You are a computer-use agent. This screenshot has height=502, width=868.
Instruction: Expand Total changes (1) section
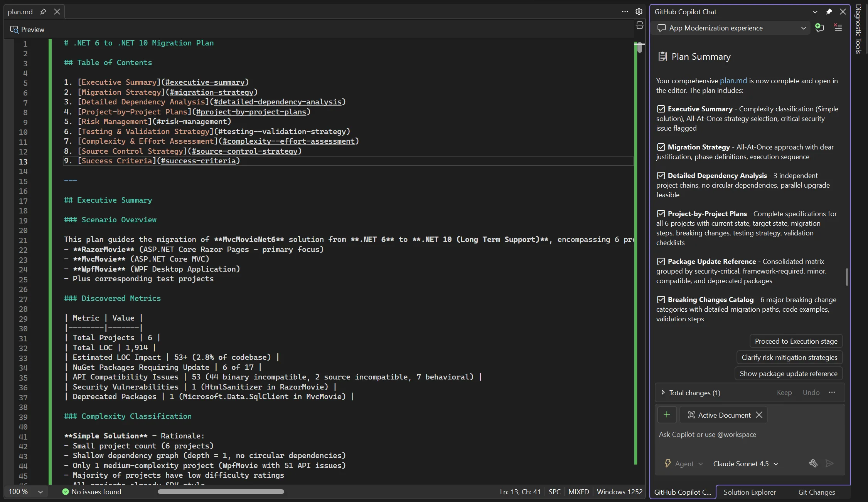[663, 393]
